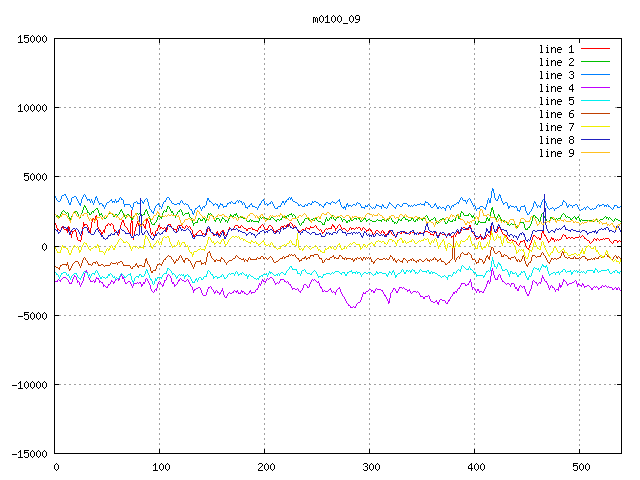
Task: Click the red line 1 legend swatch
Action: point(596,49)
